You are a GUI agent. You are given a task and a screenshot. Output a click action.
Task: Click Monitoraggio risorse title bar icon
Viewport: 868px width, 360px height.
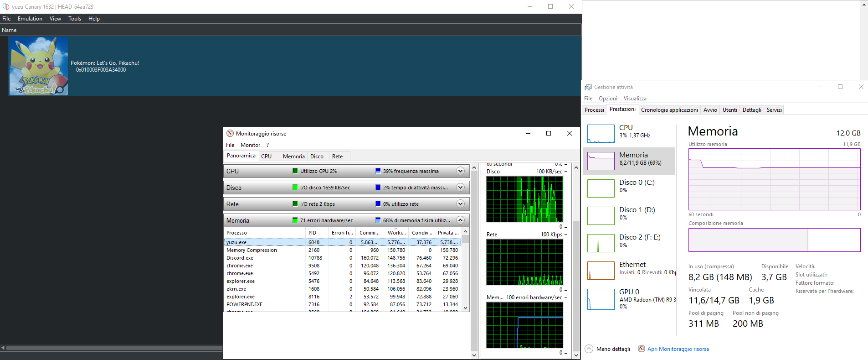(x=230, y=133)
